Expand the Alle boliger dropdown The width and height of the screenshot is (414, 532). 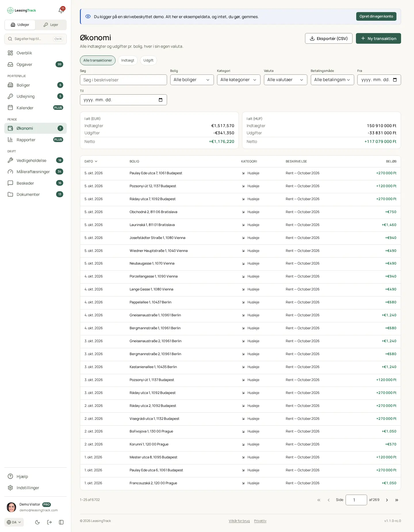(x=192, y=80)
